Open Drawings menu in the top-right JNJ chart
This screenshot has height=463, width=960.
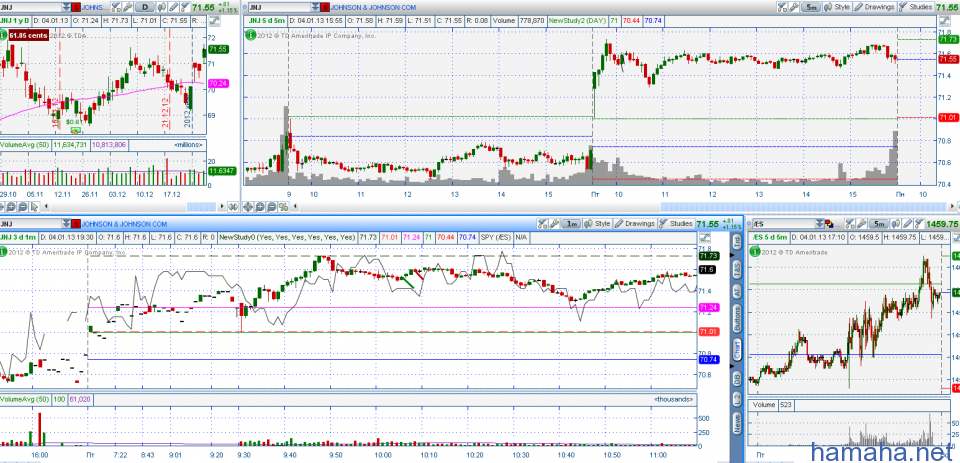(x=875, y=7)
